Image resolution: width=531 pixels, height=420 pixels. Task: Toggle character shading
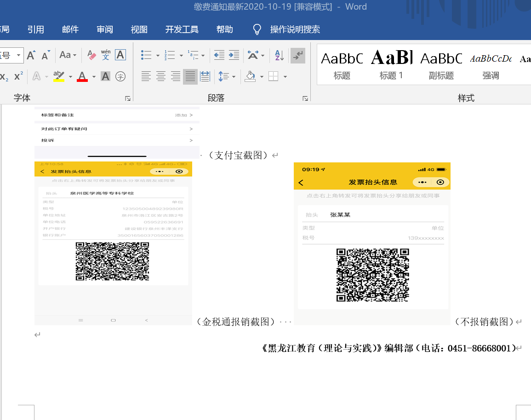pos(106,76)
